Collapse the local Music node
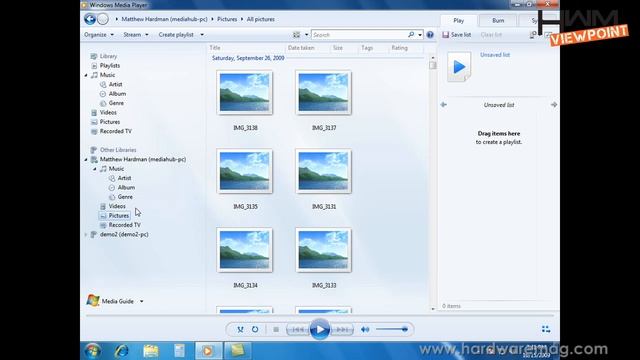Screen dimensions: 640x360 [x=86, y=75]
